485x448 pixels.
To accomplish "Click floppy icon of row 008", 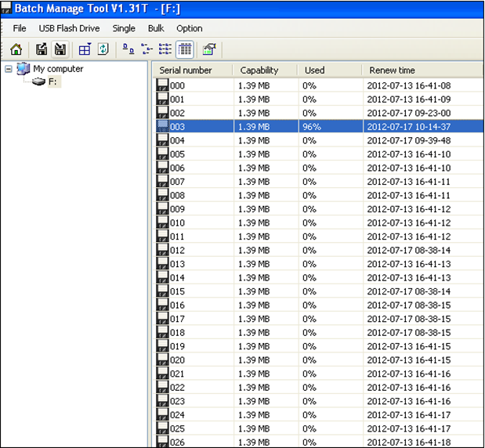I will 162,195.
